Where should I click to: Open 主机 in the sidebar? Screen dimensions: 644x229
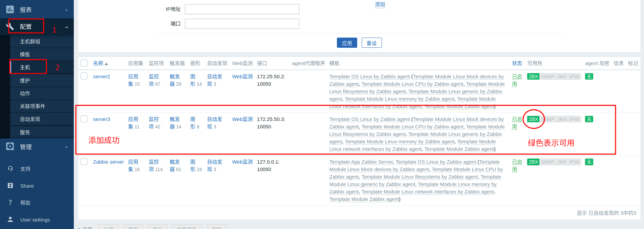point(42,67)
